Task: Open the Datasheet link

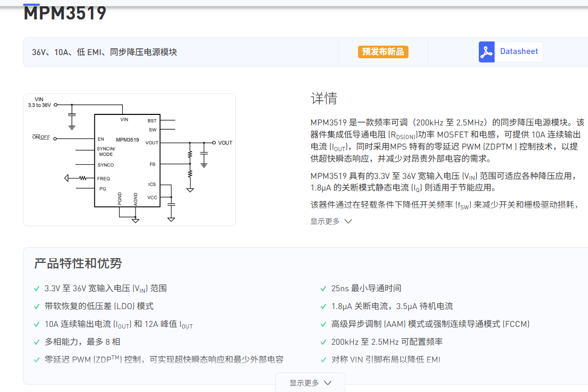Action: tap(519, 51)
